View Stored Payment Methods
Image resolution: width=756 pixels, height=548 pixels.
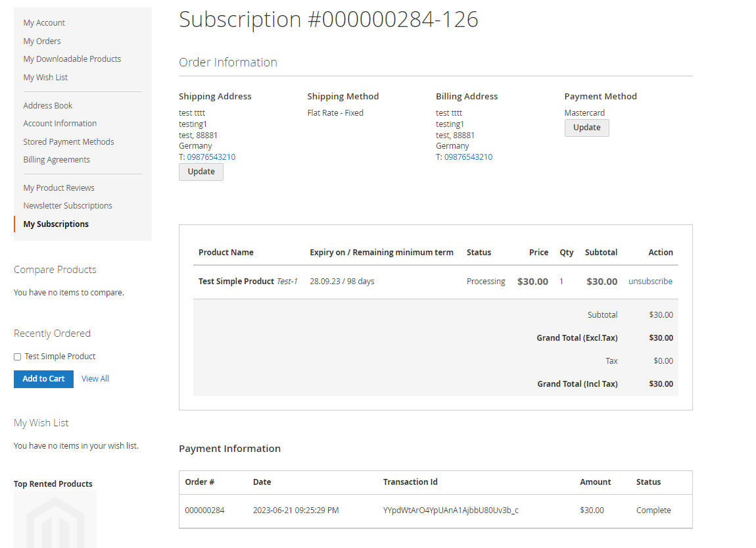tap(68, 141)
